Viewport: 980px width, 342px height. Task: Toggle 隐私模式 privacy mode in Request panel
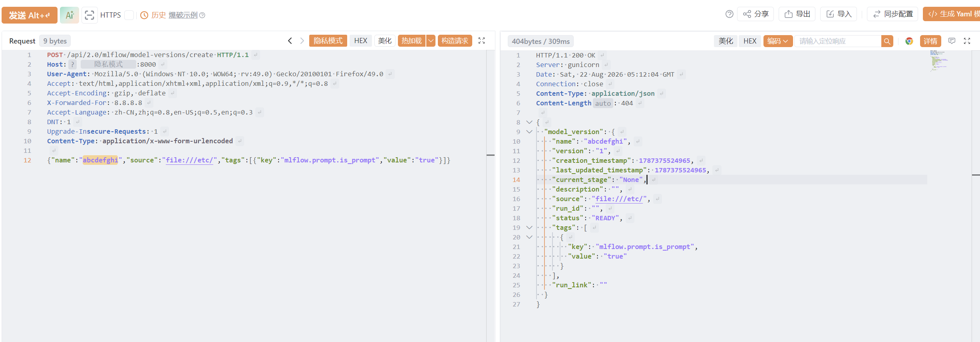tap(328, 41)
